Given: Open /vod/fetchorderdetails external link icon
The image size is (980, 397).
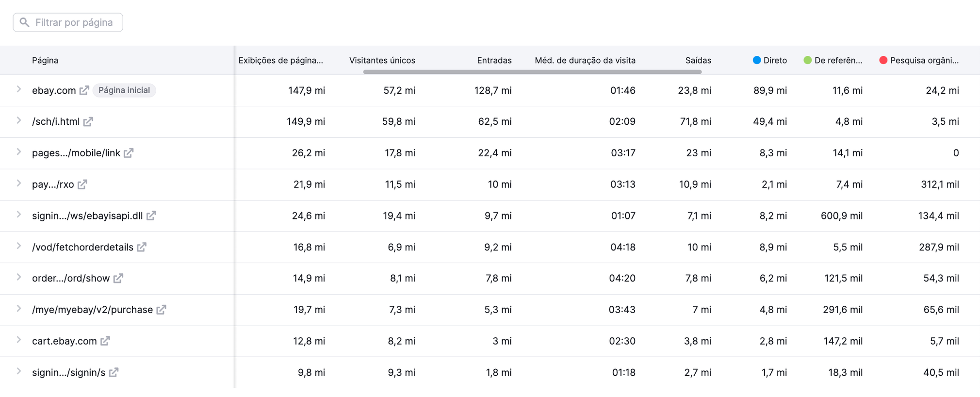Looking at the screenshot, I should [142, 247].
